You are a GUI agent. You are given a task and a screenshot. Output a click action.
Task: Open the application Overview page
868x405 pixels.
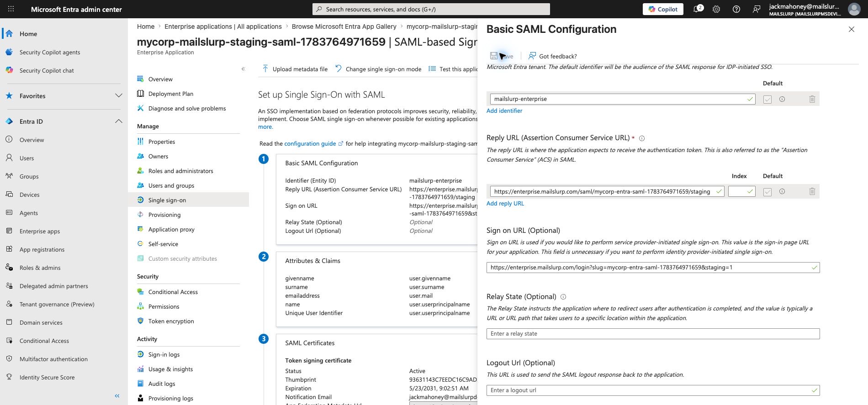point(160,79)
